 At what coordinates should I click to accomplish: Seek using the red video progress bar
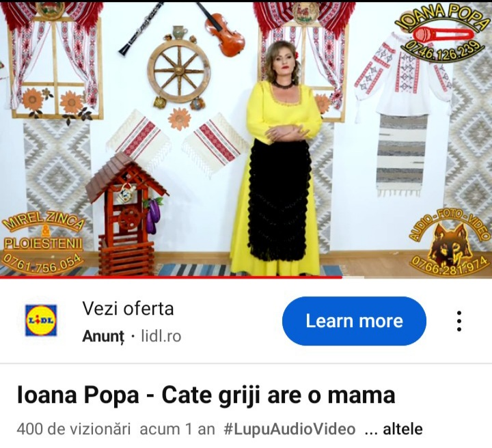tap(171, 277)
